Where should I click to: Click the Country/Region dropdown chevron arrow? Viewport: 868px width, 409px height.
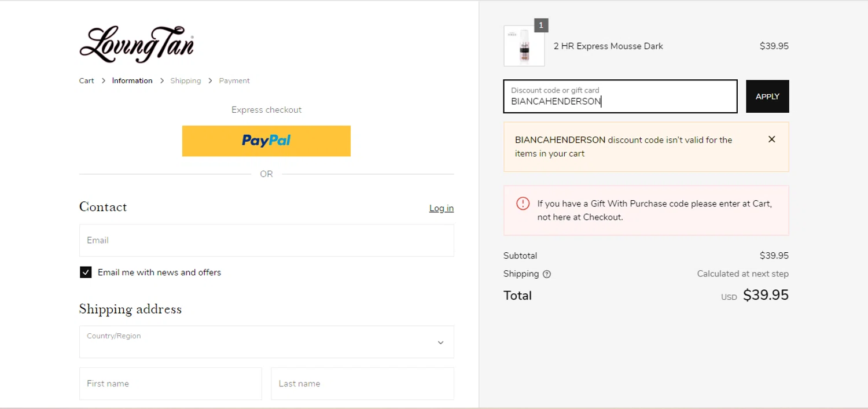point(440,342)
